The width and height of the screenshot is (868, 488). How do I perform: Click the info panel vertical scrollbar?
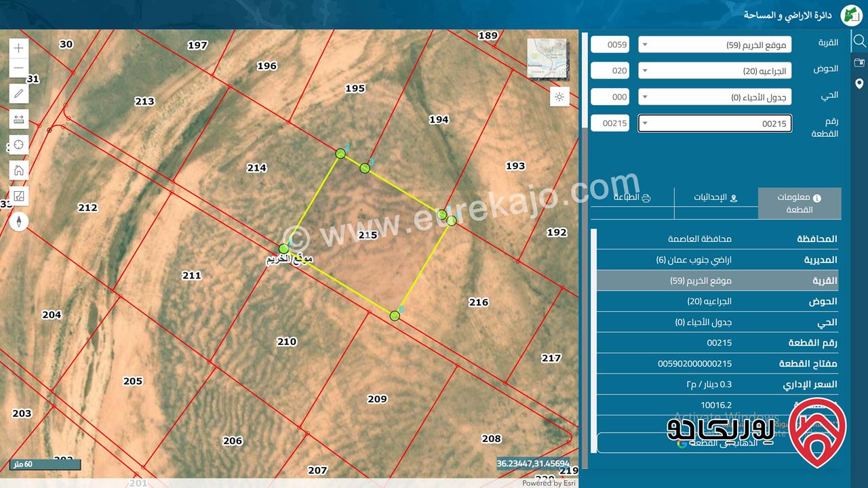point(594,340)
